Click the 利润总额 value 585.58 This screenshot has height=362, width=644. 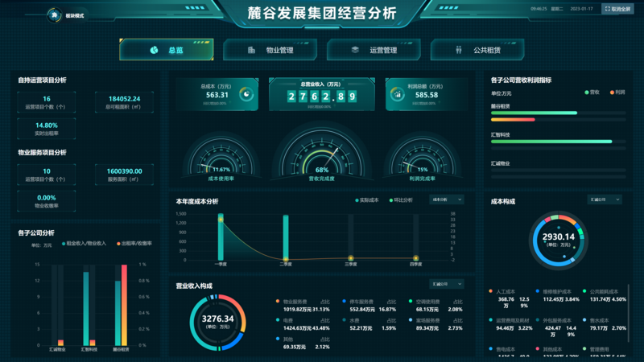pyautogui.click(x=427, y=95)
